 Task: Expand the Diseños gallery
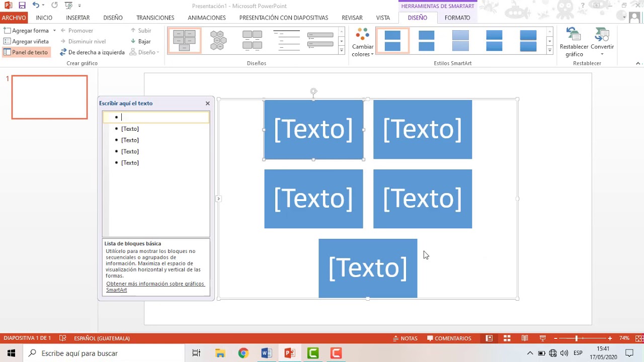(x=342, y=50)
